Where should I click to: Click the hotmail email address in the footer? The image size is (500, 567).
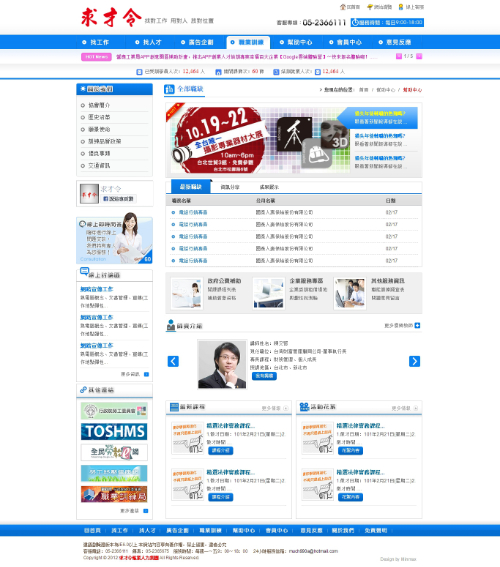coord(313,551)
